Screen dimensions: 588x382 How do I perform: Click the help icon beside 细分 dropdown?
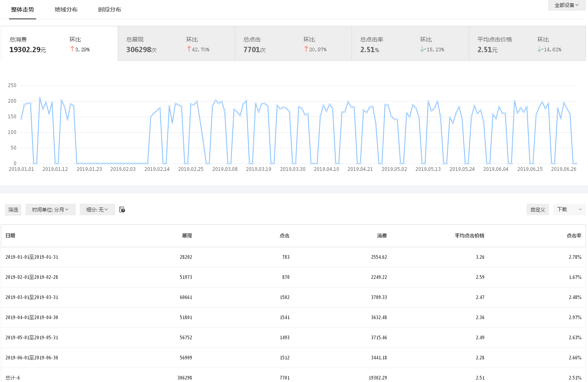pyautogui.click(x=122, y=209)
